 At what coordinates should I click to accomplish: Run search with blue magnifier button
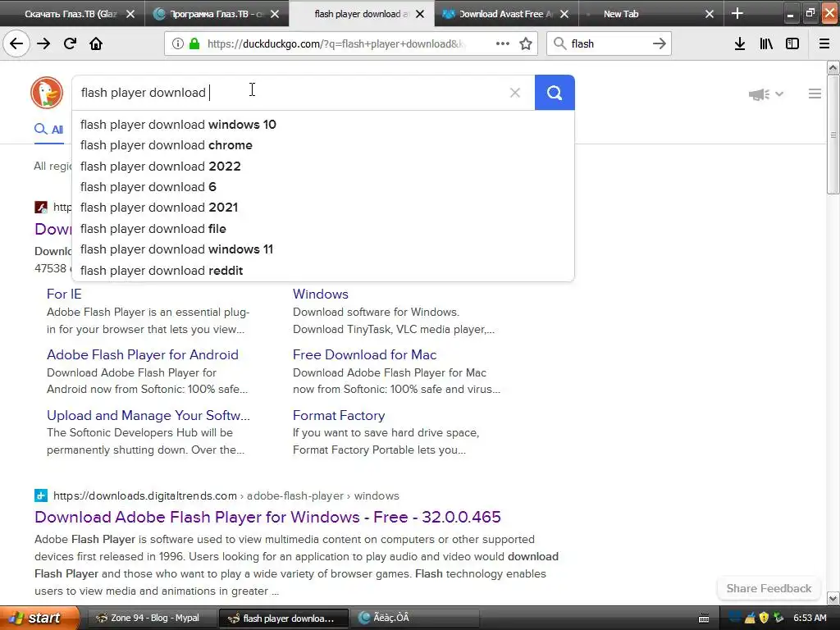pos(555,93)
